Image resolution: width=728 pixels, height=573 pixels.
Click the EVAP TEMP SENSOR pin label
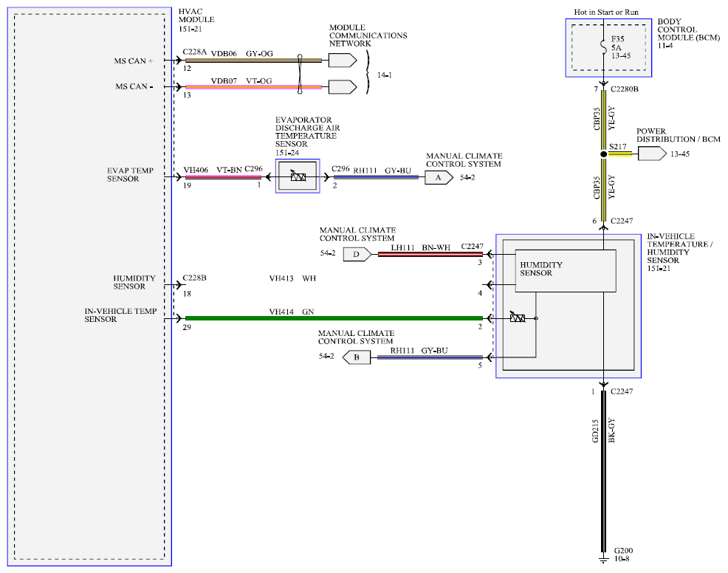[x=130, y=174]
